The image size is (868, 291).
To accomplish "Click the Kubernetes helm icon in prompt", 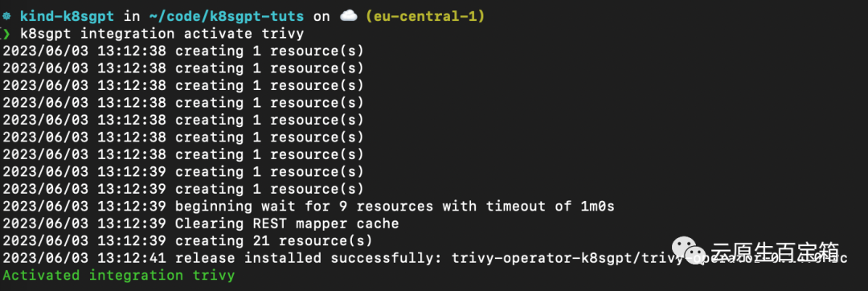I will pyautogui.click(x=6, y=17).
